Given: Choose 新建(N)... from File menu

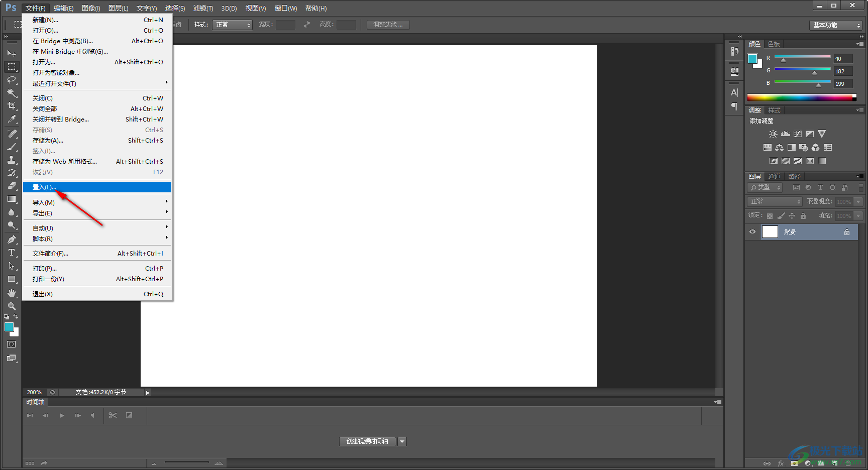Looking at the screenshot, I should 97,20.
